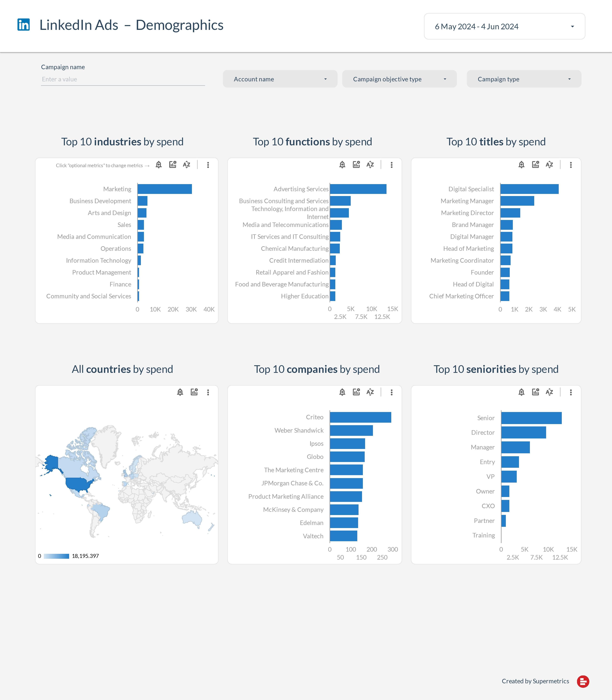This screenshot has width=612, height=700.
Task: Expand the Account name dropdown
Action: click(x=280, y=79)
